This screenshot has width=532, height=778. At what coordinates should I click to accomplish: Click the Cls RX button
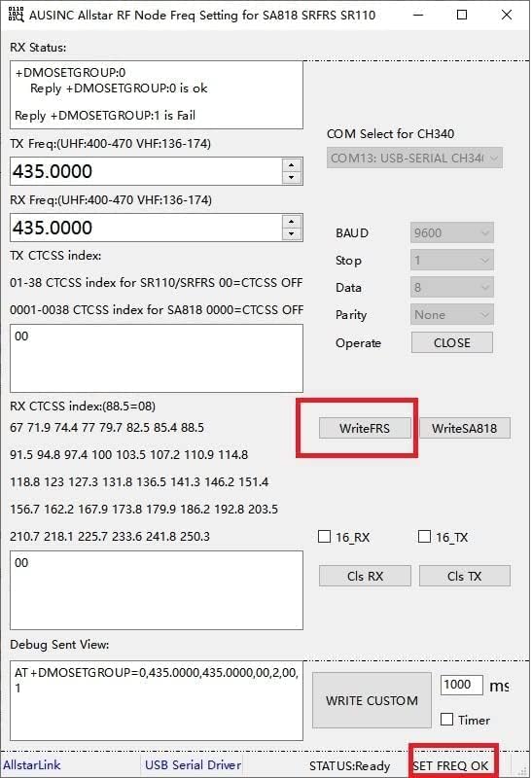click(x=365, y=576)
